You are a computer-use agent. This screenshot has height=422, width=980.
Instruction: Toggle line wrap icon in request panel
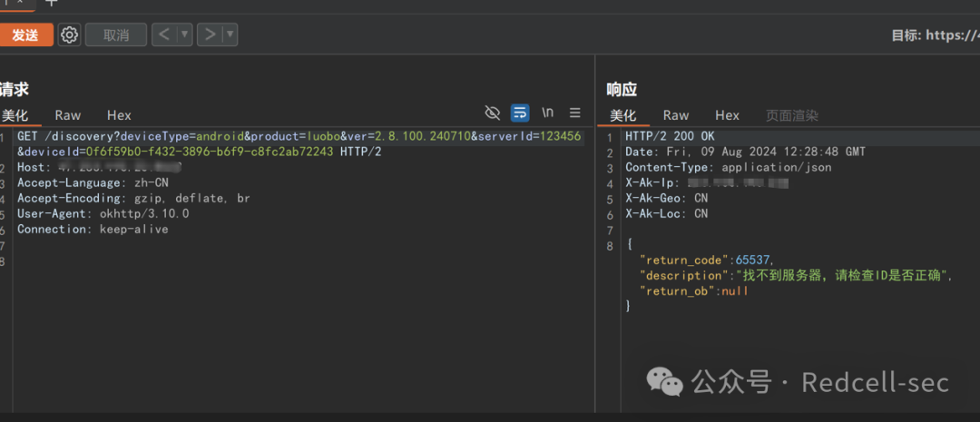click(520, 113)
